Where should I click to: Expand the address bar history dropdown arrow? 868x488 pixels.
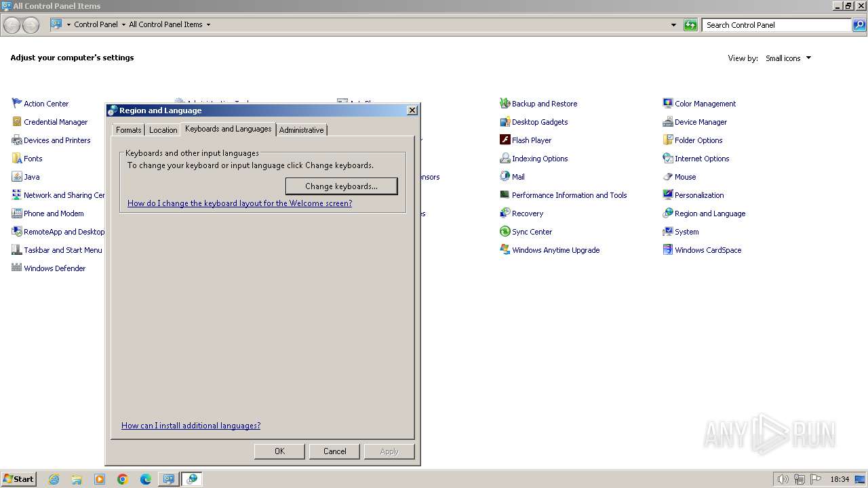673,25
